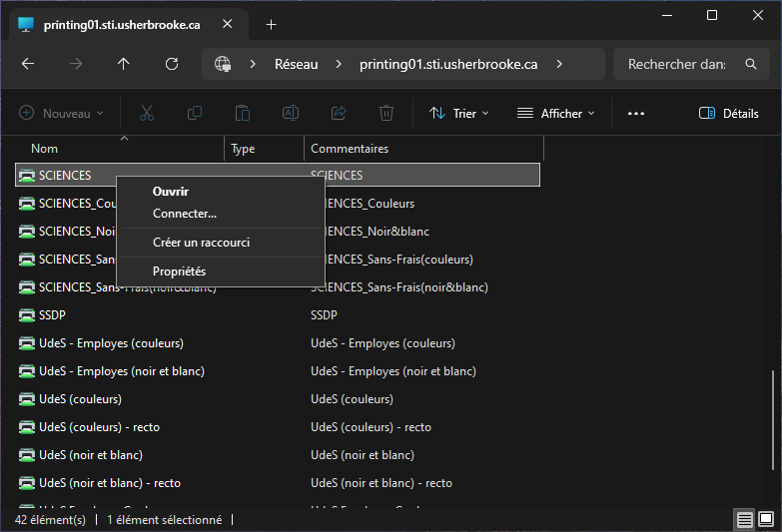Expand the chevron before Réseau
The height and width of the screenshot is (532, 782).
coord(253,64)
